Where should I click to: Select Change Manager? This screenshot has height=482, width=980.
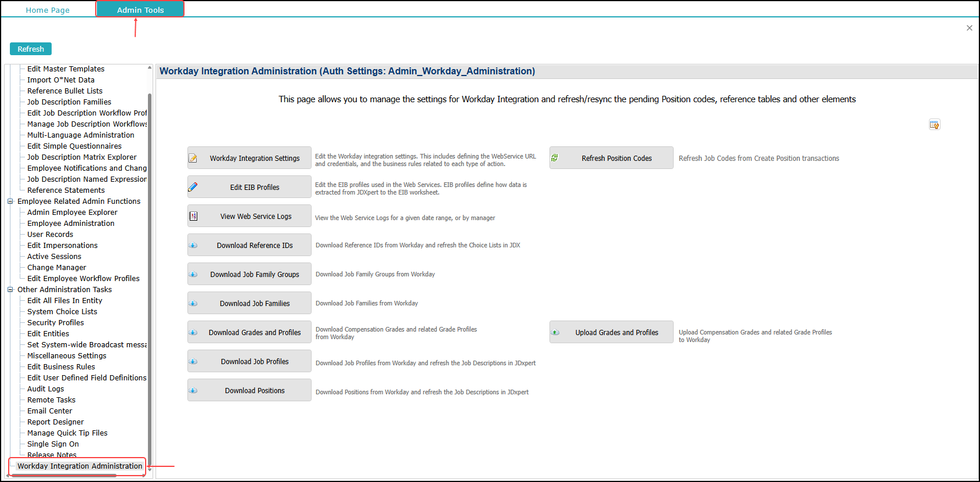tap(57, 268)
